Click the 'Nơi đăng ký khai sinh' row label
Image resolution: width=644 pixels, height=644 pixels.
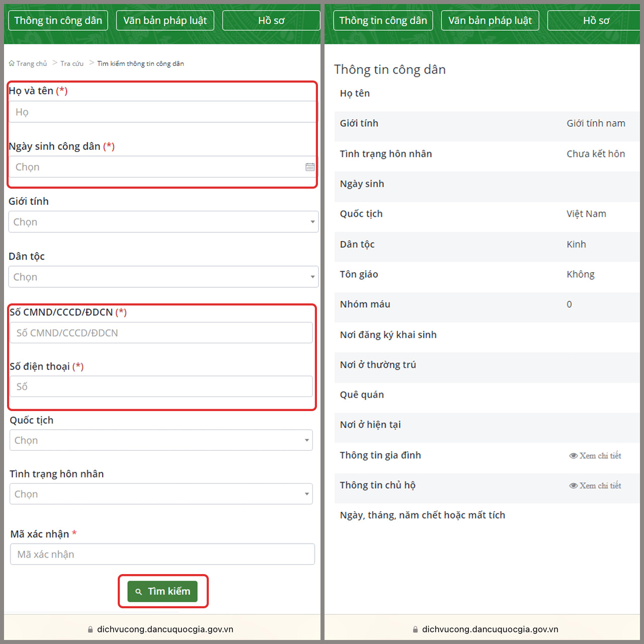pos(388,335)
